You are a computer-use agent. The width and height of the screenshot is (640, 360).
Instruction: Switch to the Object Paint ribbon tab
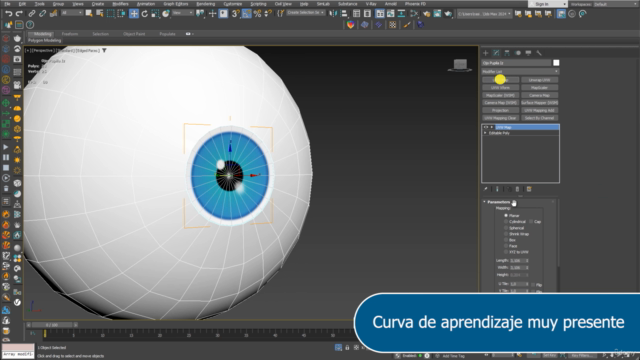pos(134,34)
